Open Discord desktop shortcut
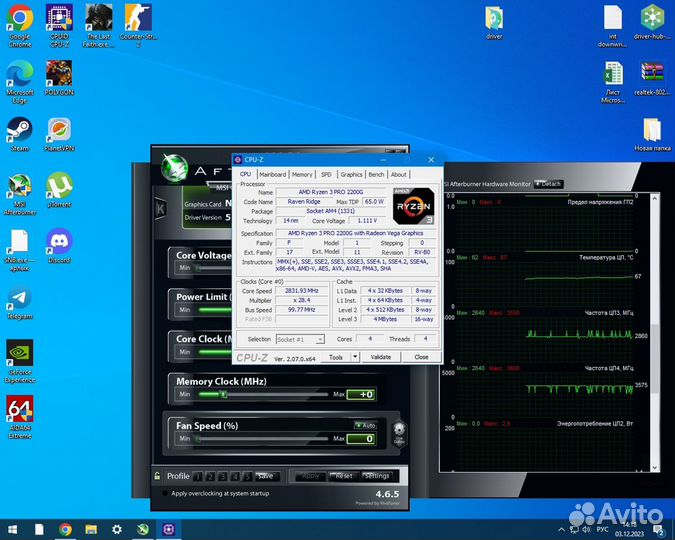This screenshot has height=540, width=675. 59,246
